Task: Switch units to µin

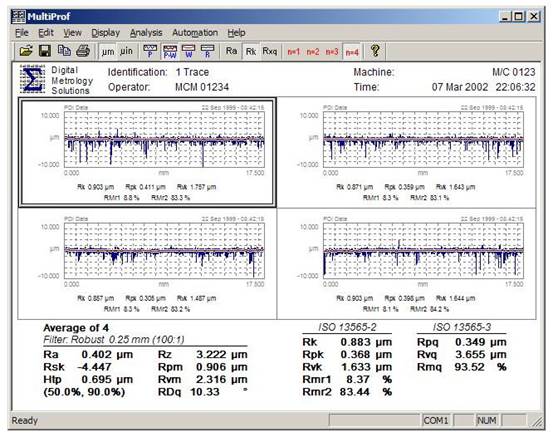Action: pos(126,51)
